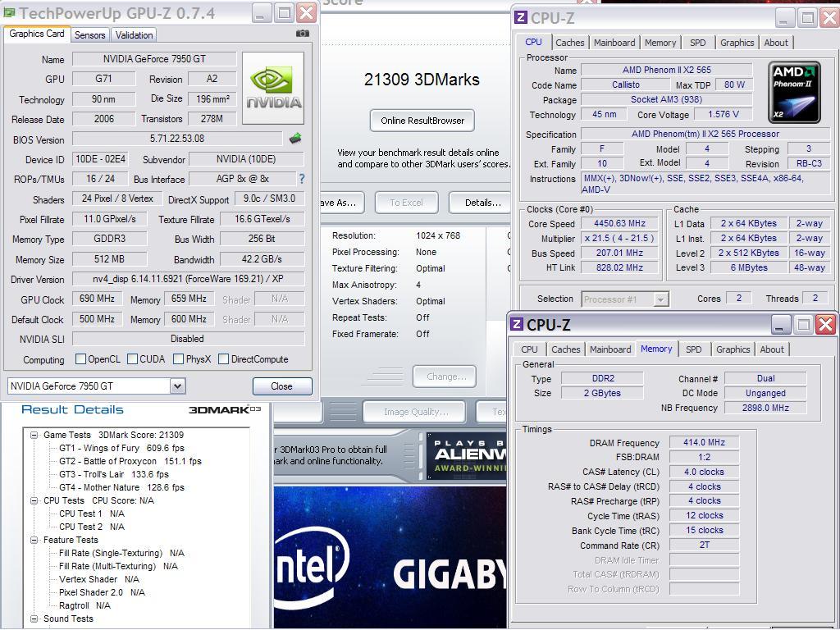The width and height of the screenshot is (840, 630).
Task: Open the NVIDIA GeForce 7950 GT dropdown
Action: click(178, 386)
